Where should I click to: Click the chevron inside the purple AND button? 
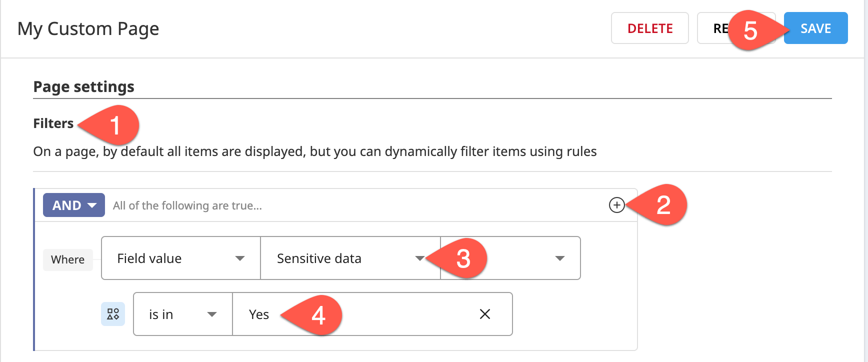pyautogui.click(x=92, y=205)
